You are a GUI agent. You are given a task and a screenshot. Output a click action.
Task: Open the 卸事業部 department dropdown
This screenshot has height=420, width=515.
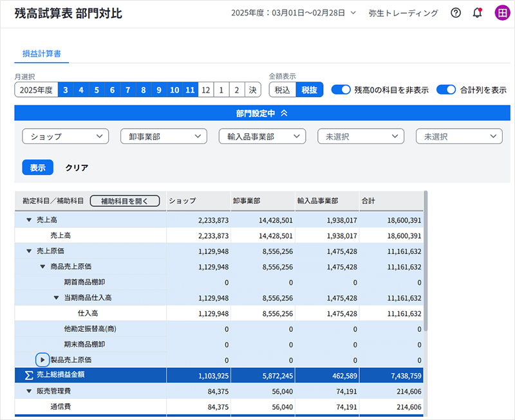(164, 136)
